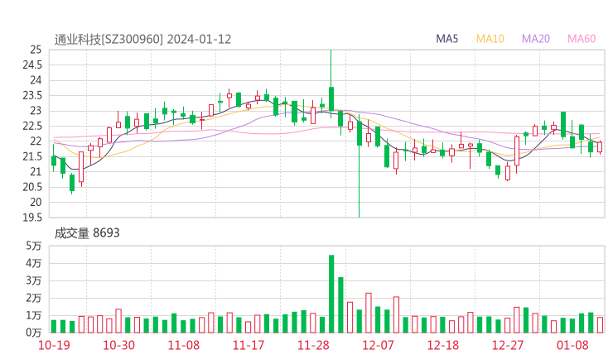The height and width of the screenshot is (364, 613).
Task: Click the 12-18 date axis label
Action: [x=443, y=345]
